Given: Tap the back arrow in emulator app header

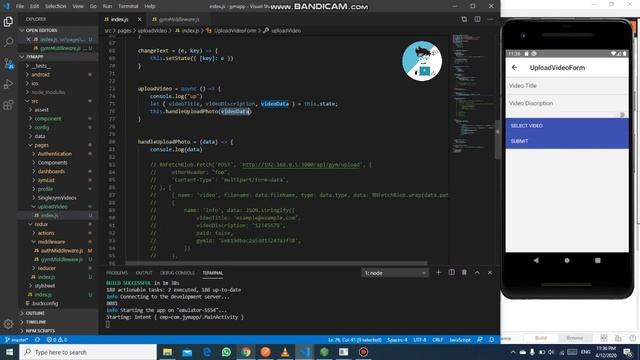Looking at the screenshot, I should pyautogui.click(x=514, y=67).
